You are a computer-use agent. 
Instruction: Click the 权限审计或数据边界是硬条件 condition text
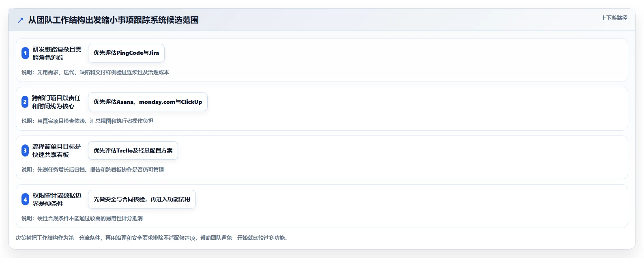pyautogui.click(x=57, y=199)
